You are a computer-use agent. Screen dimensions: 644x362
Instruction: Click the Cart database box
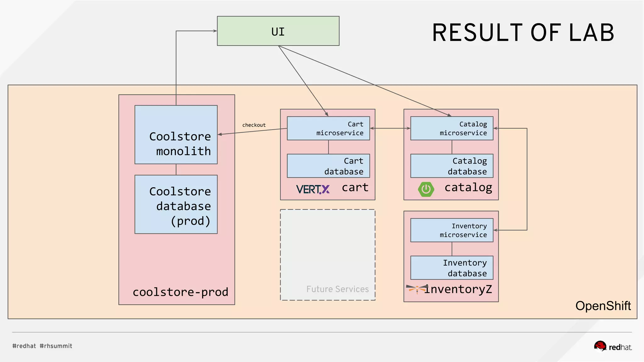point(328,166)
